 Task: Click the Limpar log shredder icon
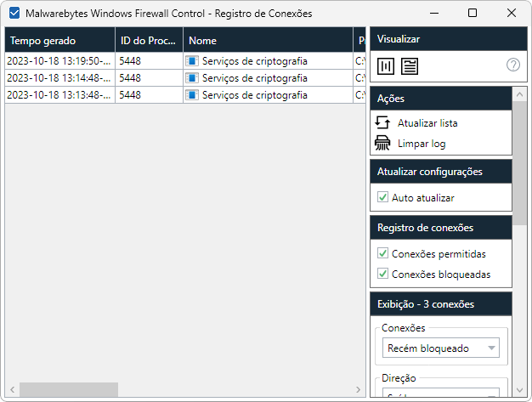pyautogui.click(x=382, y=144)
